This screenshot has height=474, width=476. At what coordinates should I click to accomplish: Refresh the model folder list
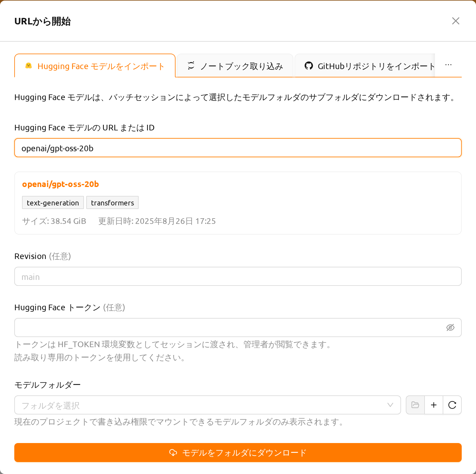(452, 405)
